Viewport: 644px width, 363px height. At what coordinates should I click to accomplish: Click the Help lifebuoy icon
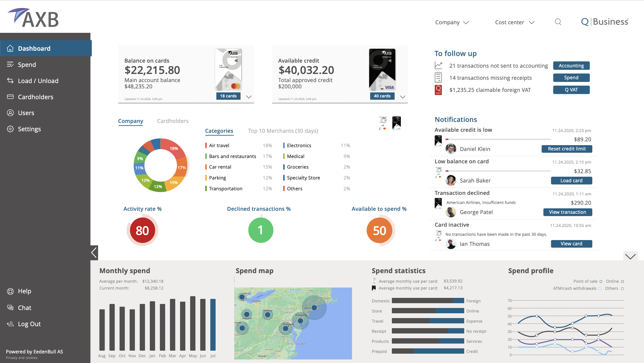tap(10, 291)
